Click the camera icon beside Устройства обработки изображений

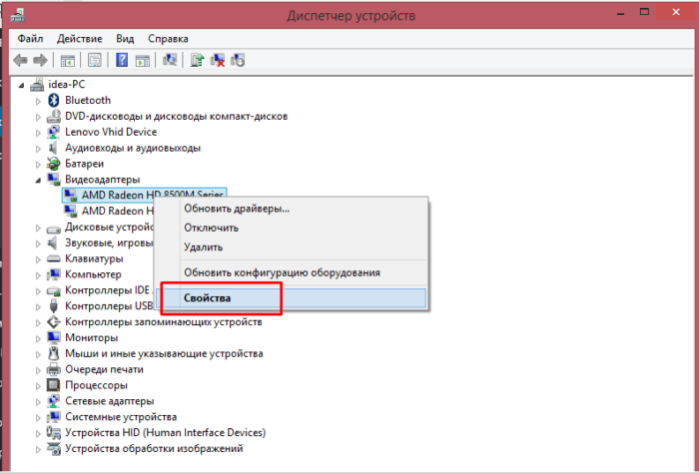[53, 449]
